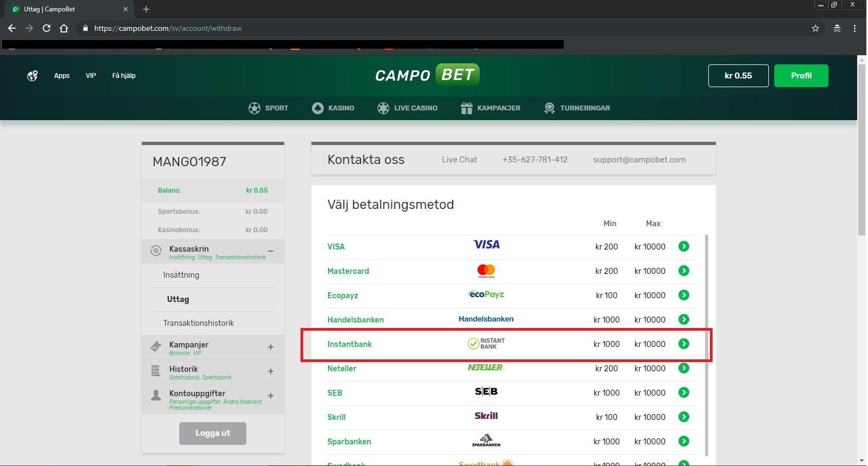Collapse the Kassaskrin section
This screenshot has height=466, width=868.
[271, 251]
